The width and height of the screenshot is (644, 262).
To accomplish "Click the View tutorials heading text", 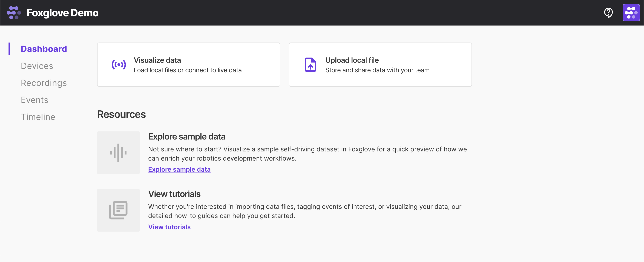I will [x=174, y=194].
